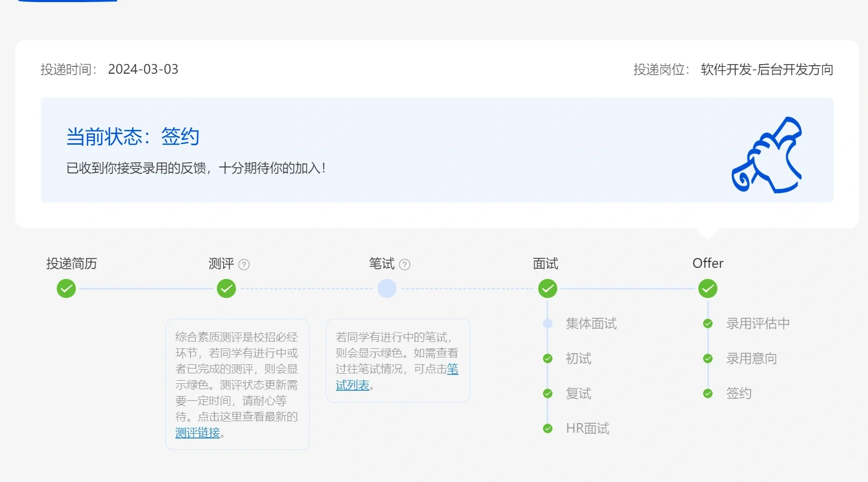Click the Offer stage label

coord(708,264)
